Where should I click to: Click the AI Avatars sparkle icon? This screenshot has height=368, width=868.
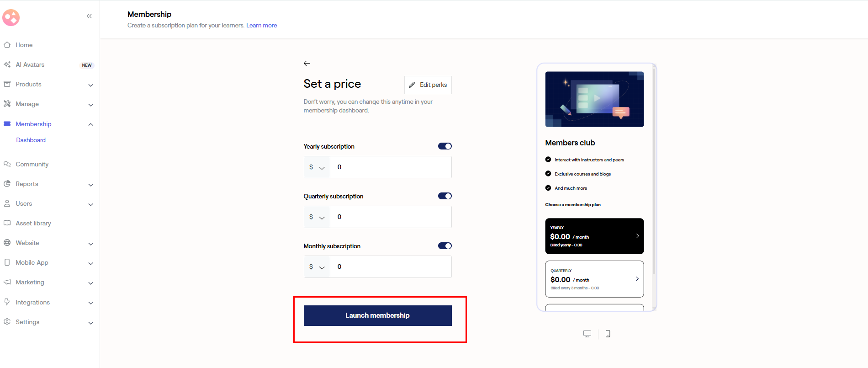7,64
